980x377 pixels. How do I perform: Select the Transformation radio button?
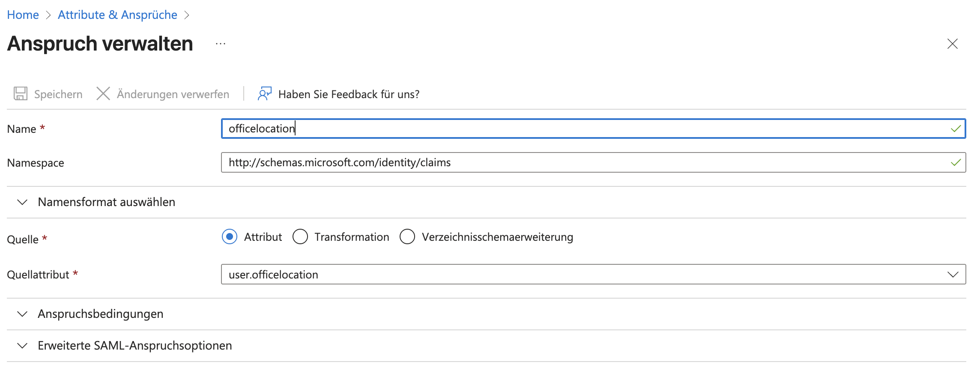pos(300,236)
